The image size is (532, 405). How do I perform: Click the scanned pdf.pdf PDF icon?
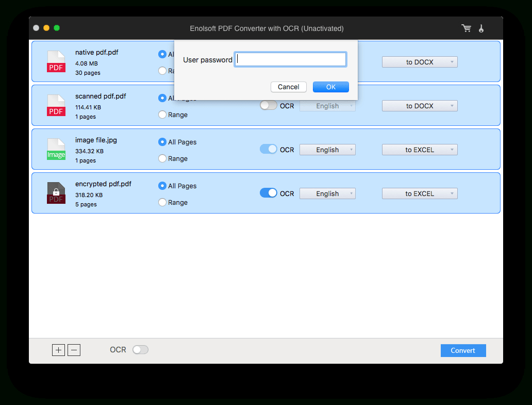[56, 105]
